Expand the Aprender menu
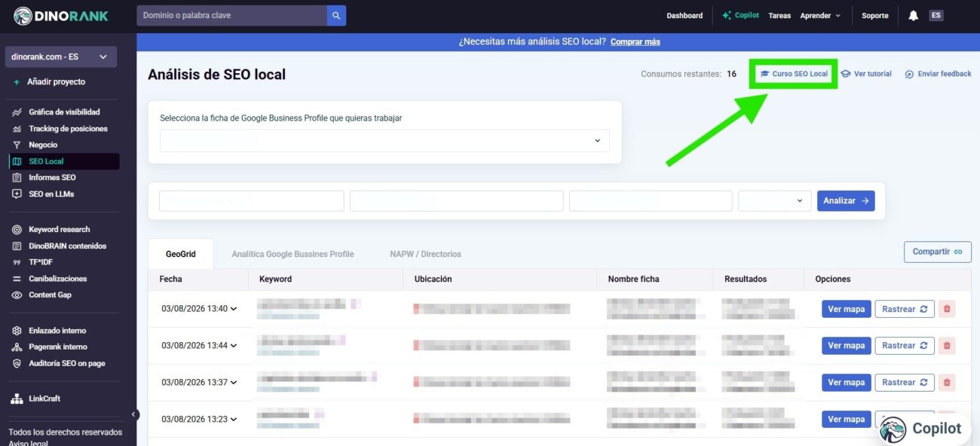Screen dimensions: 980x446 (x=820, y=15)
